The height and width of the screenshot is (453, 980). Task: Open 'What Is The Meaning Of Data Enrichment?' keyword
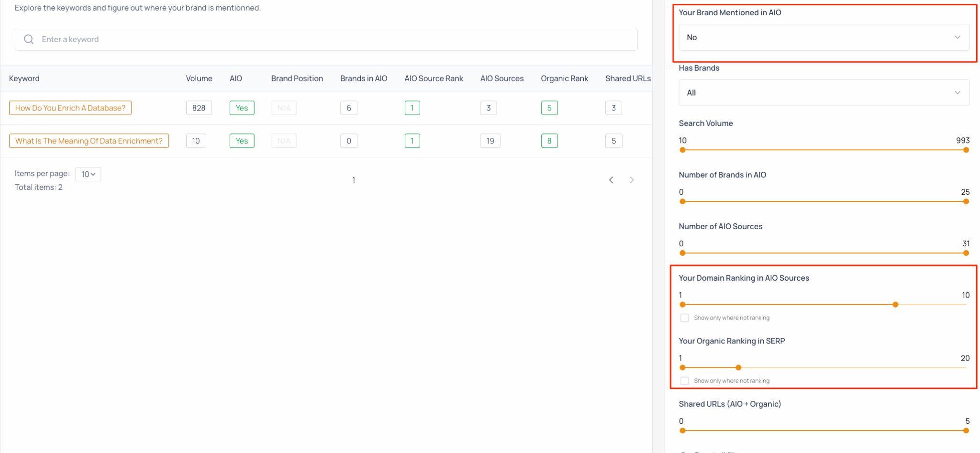[89, 141]
